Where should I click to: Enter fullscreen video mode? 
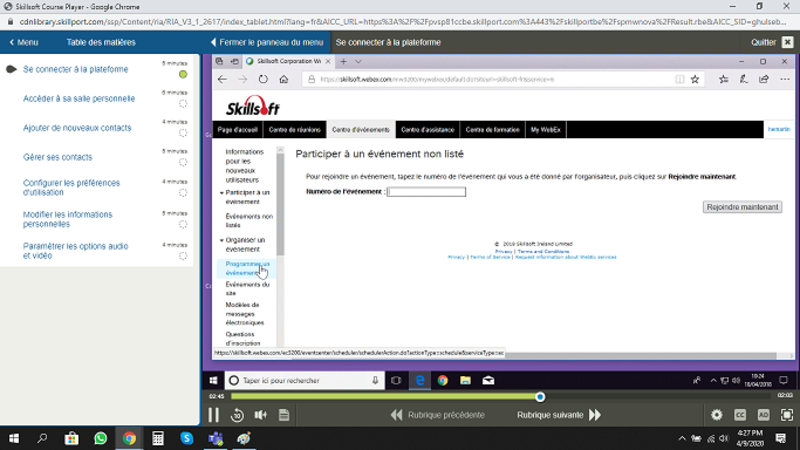pos(787,415)
